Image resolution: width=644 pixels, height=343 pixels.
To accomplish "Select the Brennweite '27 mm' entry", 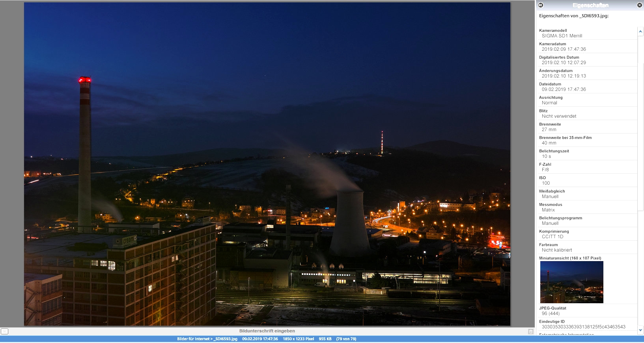I will pos(549,130).
